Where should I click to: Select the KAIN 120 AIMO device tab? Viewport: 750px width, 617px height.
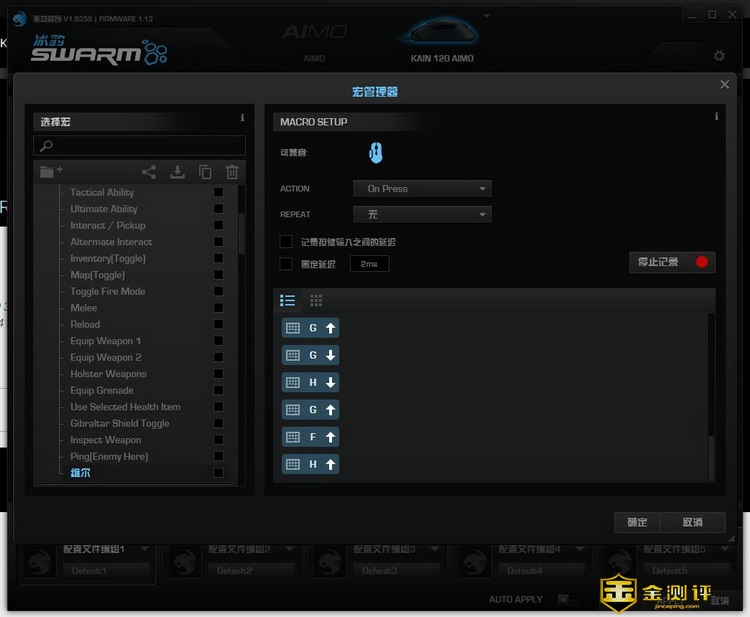(x=442, y=45)
